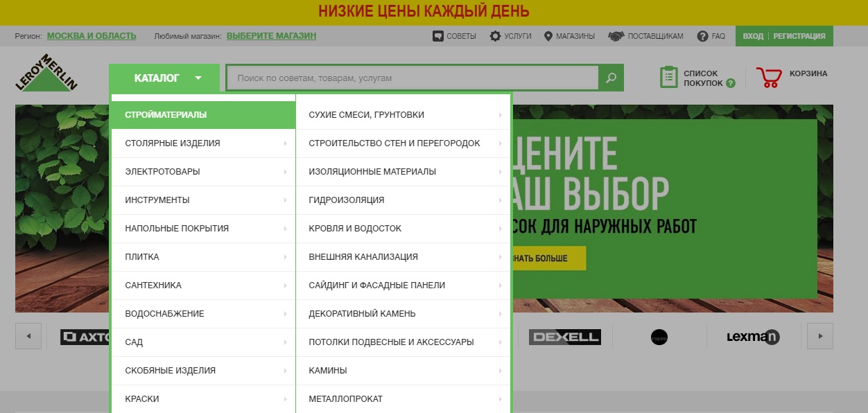Click the FAQ question mark icon
This screenshot has height=413, width=868.
click(x=702, y=36)
